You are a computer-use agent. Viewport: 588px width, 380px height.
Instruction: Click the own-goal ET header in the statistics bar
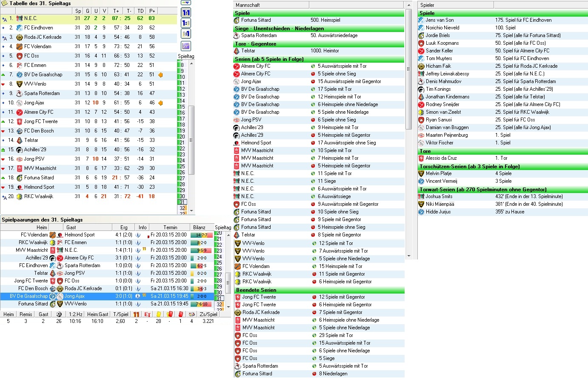click(x=147, y=314)
